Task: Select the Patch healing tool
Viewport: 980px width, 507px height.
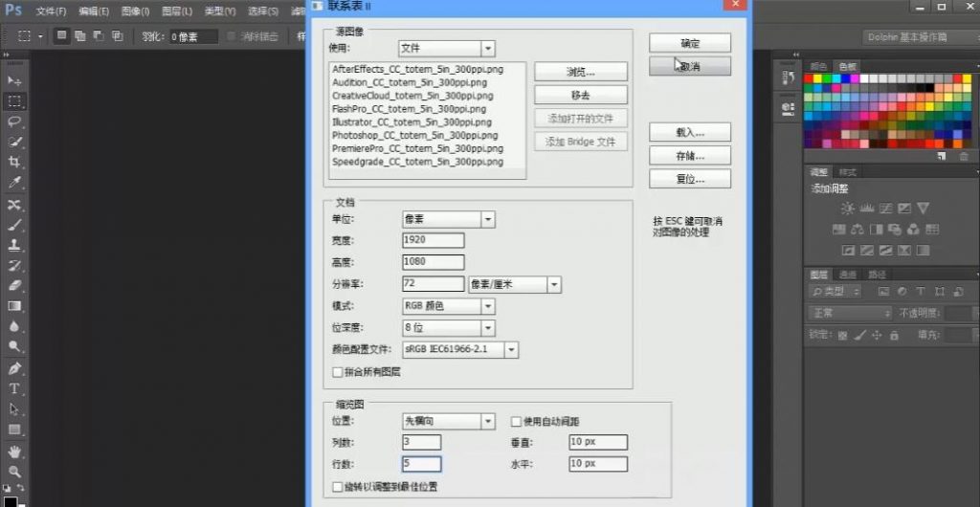Action: [14, 205]
